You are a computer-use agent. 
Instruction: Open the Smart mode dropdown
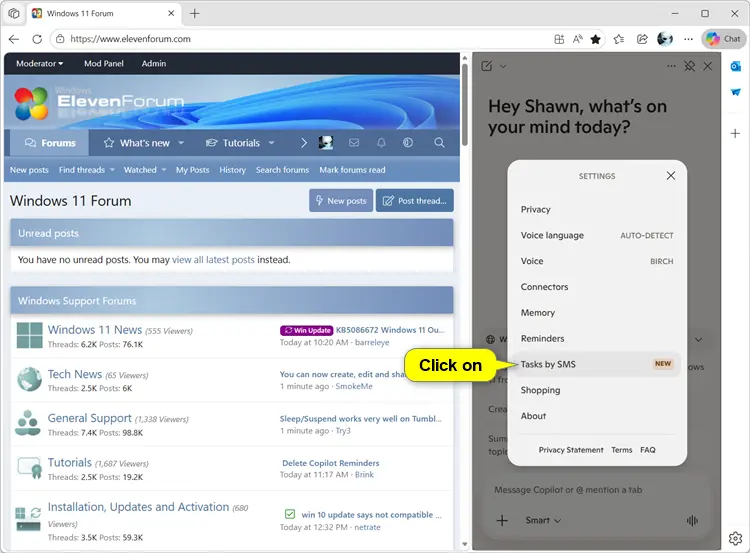click(x=543, y=520)
